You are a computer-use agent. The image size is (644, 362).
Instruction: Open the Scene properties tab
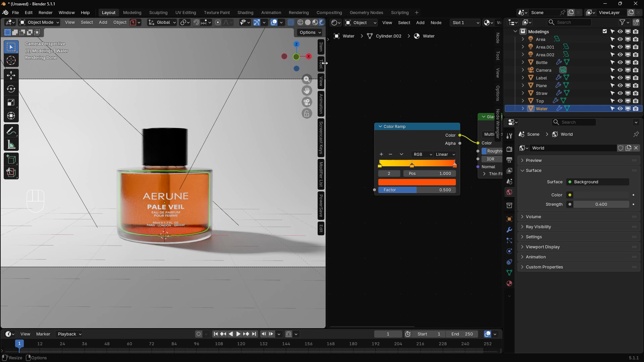pyautogui.click(x=509, y=181)
